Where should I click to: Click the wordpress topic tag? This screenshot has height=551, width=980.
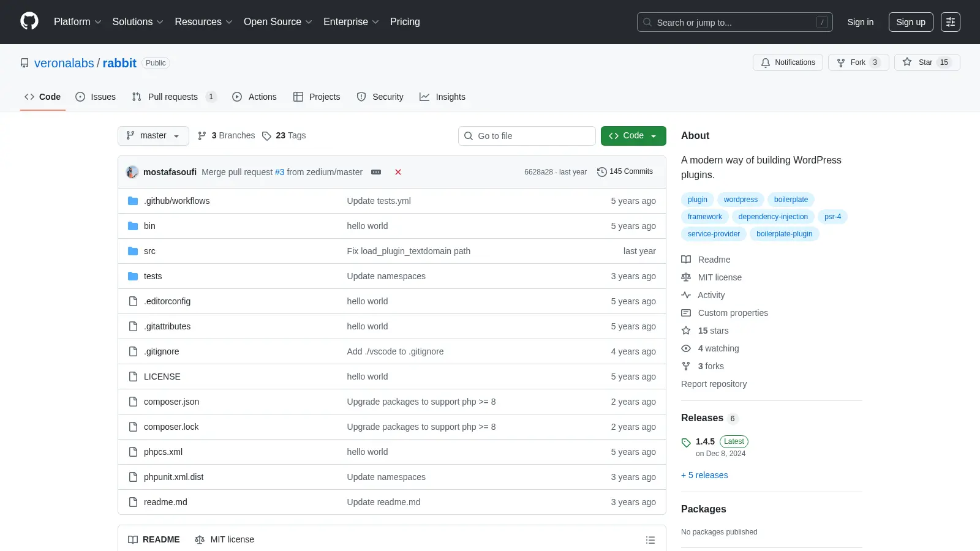click(741, 200)
